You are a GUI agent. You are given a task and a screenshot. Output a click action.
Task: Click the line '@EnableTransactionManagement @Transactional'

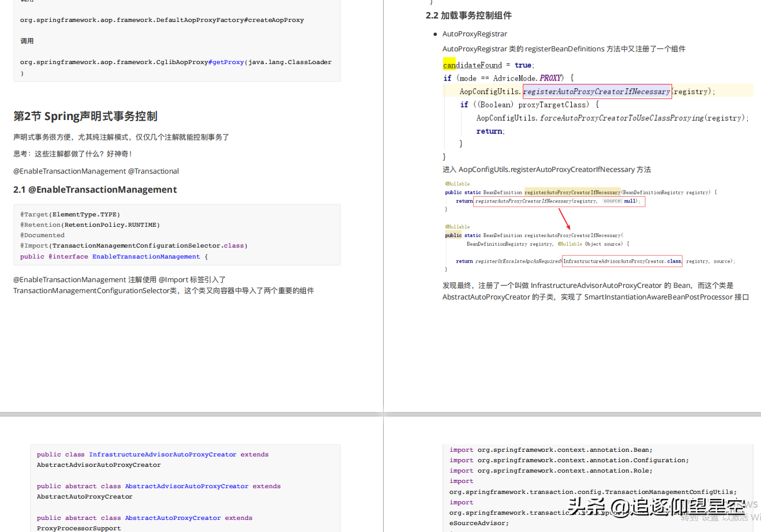(x=96, y=171)
